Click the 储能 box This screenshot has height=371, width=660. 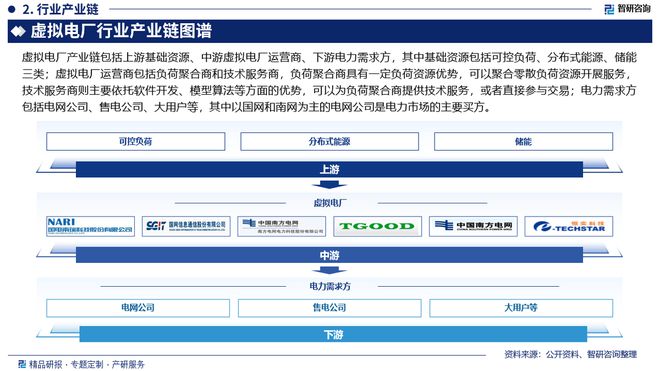pyautogui.click(x=523, y=141)
